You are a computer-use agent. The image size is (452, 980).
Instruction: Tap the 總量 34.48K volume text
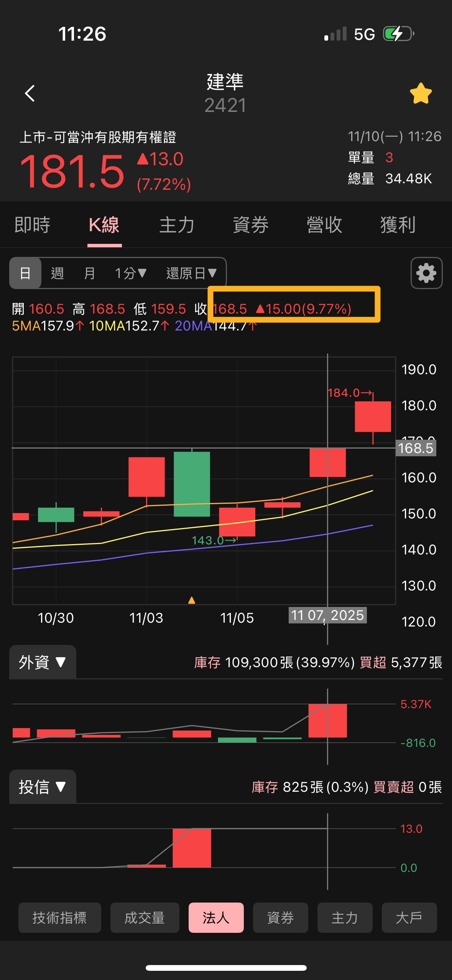(x=390, y=179)
